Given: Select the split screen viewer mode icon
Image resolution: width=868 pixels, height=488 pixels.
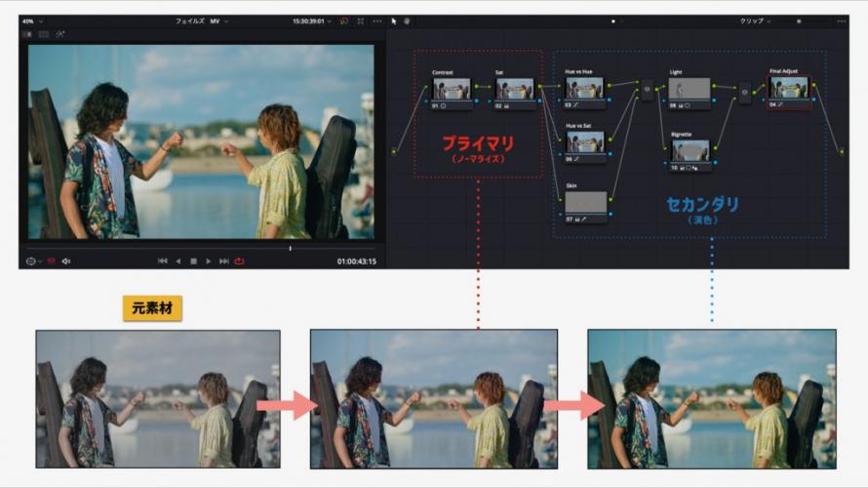Looking at the screenshot, I should (43, 34).
